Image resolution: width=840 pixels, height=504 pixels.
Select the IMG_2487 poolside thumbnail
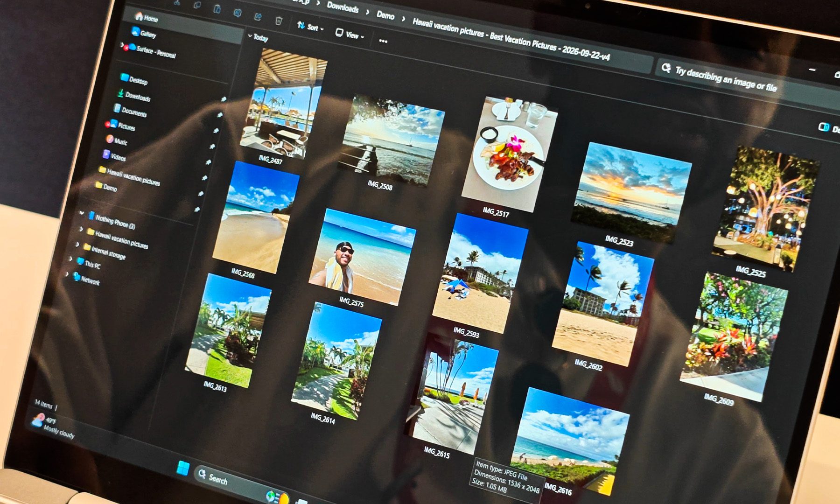(x=283, y=104)
